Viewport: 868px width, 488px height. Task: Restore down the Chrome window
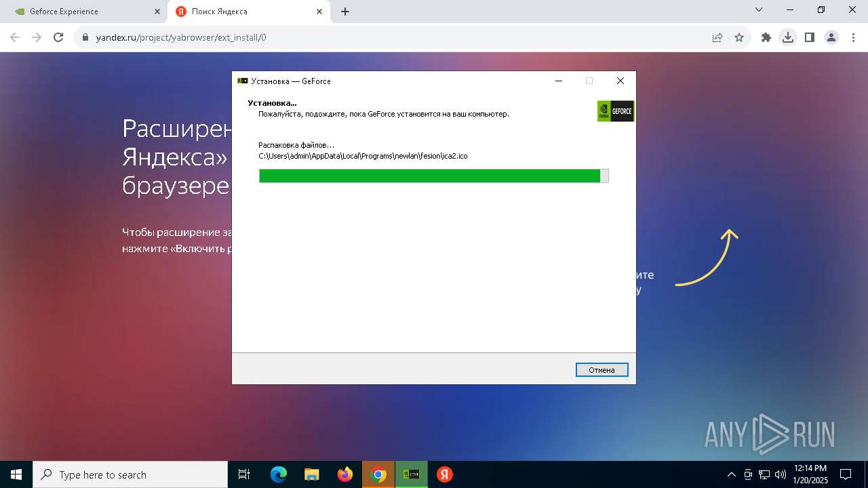(821, 10)
